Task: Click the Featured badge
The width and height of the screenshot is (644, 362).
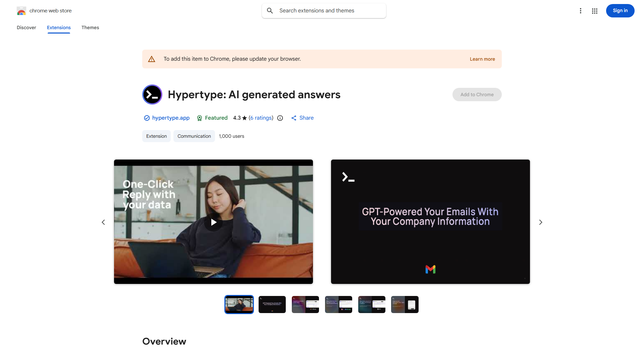Action: [x=212, y=118]
